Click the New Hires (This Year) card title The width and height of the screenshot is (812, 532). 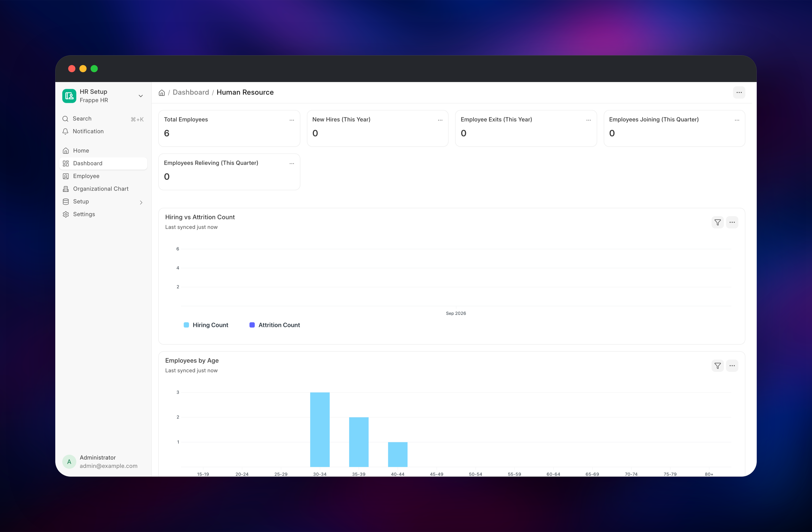click(x=341, y=120)
